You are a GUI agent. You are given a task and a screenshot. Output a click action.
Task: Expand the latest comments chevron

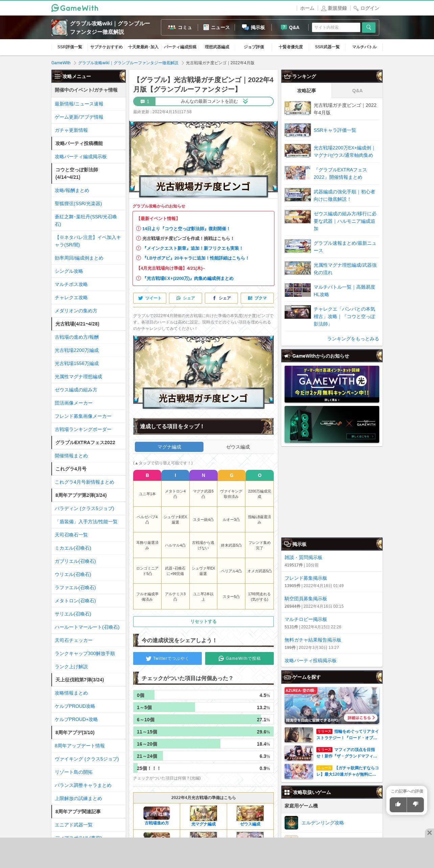245,101
